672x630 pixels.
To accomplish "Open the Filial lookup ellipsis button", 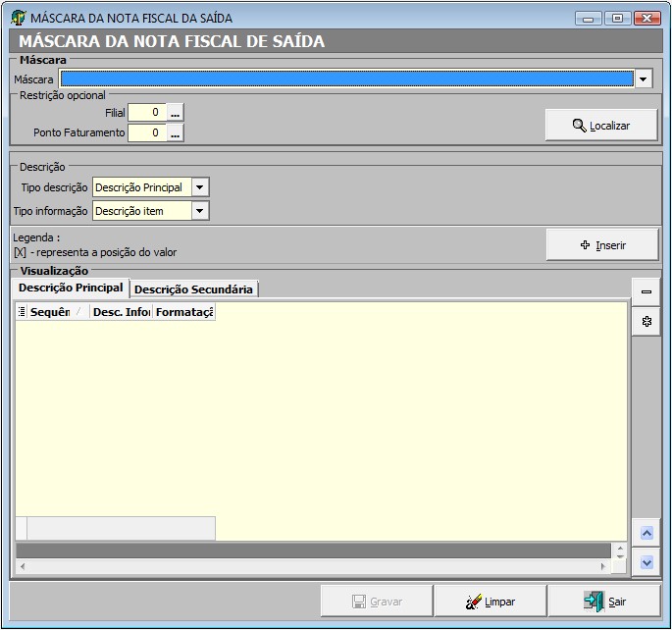I will click(176, 113).
